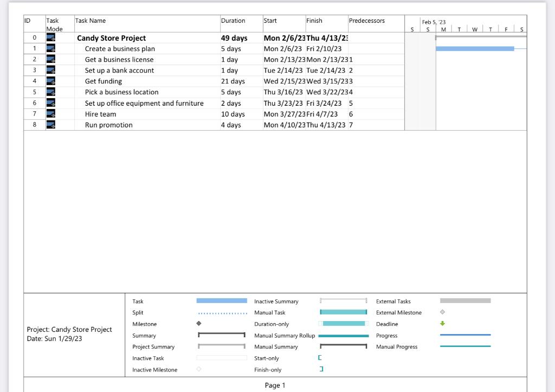The image size is (555, 392).
Task: Click the Duration column header
Action: click(233, 21)
